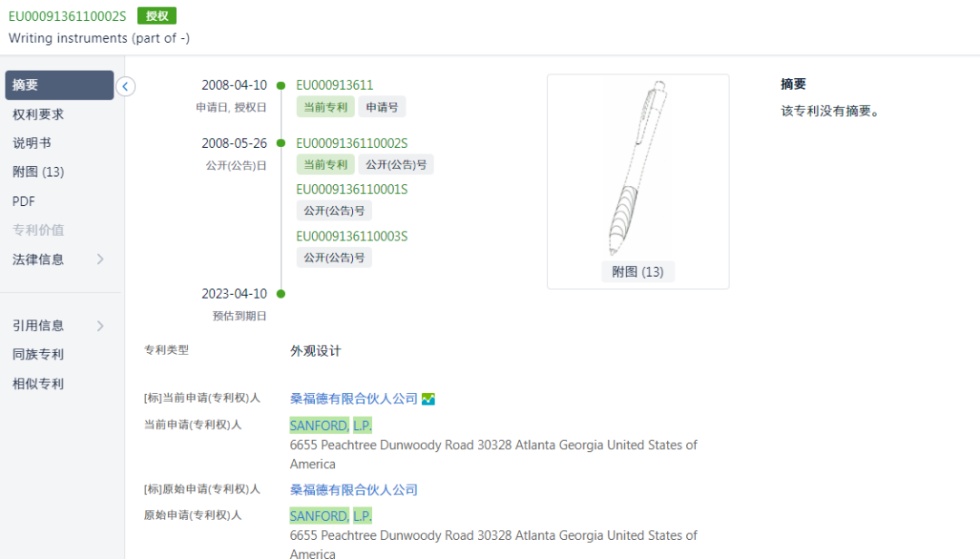980x559 pixels.
Task: Click the green 授权 status badge
Action: point(157,16)
